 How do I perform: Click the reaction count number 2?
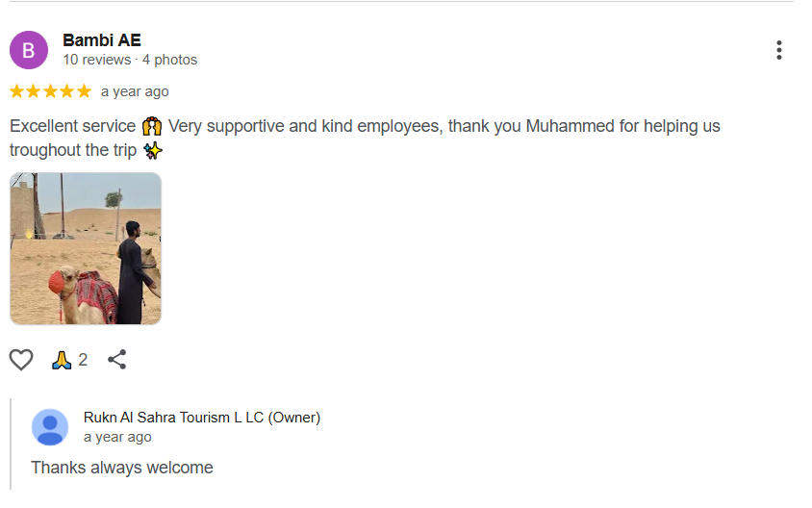(83, 360)
